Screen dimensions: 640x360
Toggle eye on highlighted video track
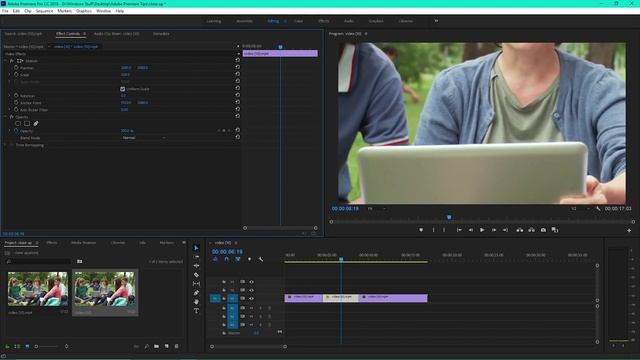pos(251,298)
